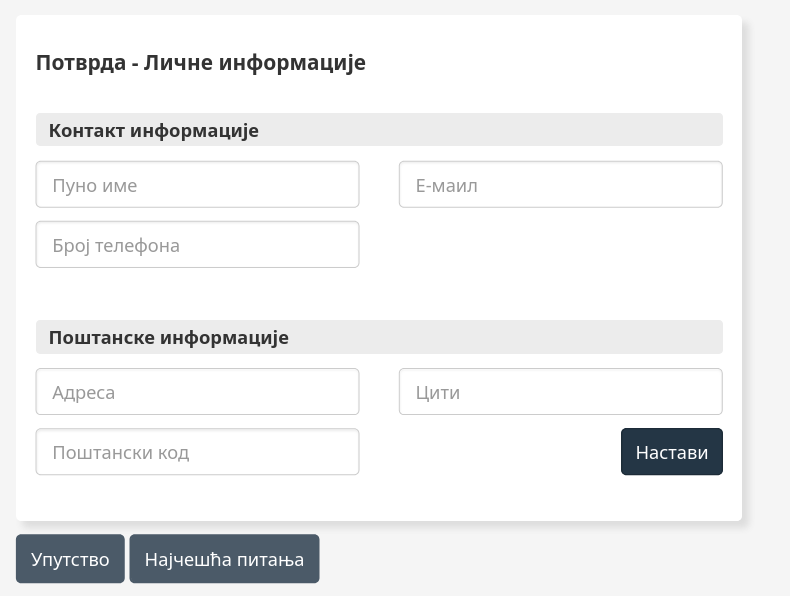Click the Настави button

tap(672, 451)
